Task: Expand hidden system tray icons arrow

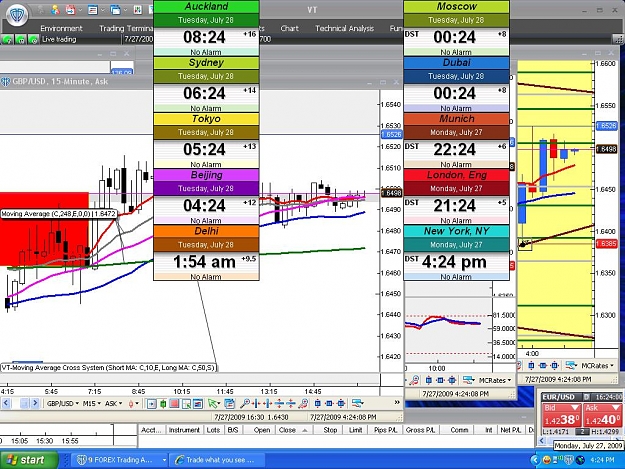Action: (x=535, y=460)
